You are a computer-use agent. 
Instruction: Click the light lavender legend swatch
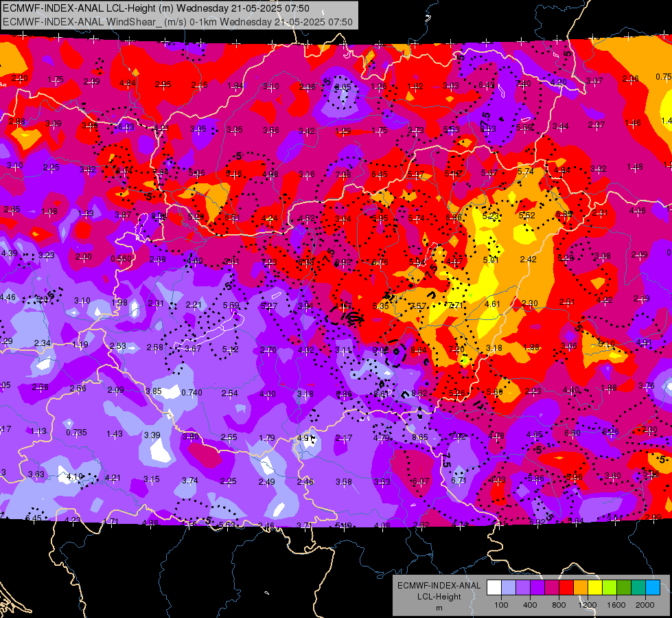click(x=509, y=588)
